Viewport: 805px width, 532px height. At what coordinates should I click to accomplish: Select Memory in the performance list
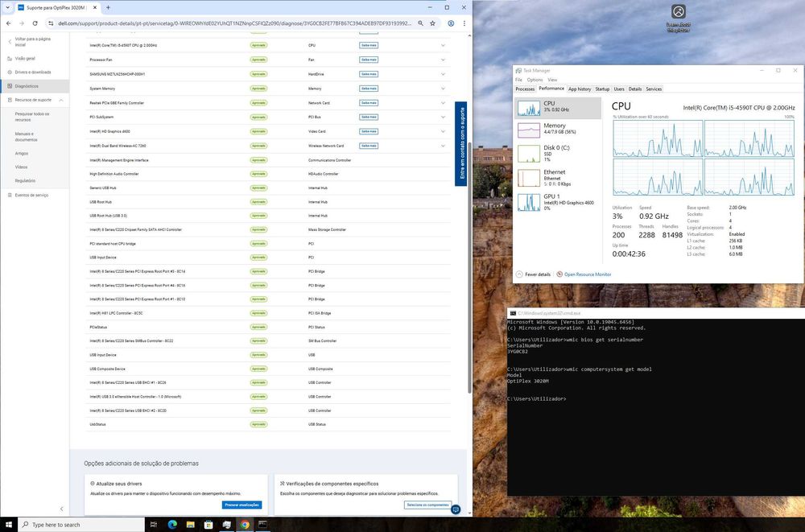pyautogui.click(x=558, y=130)
